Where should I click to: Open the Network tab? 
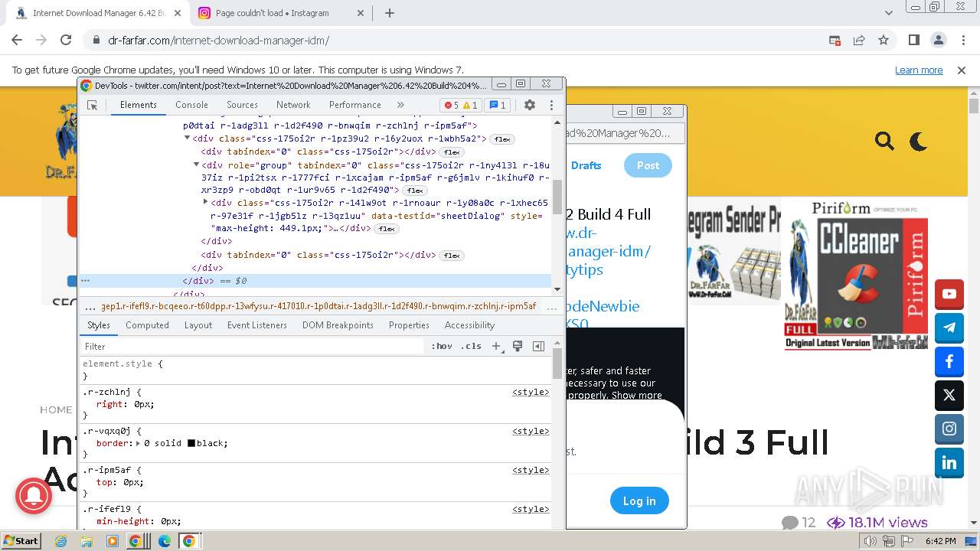[x=293, y=105]
